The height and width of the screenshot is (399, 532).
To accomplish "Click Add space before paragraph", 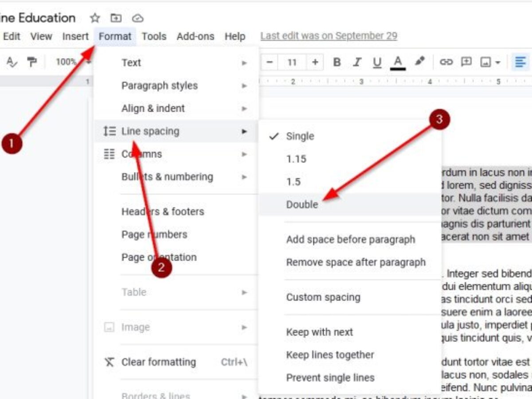I will pyautogui.click(x=350, y=239).
